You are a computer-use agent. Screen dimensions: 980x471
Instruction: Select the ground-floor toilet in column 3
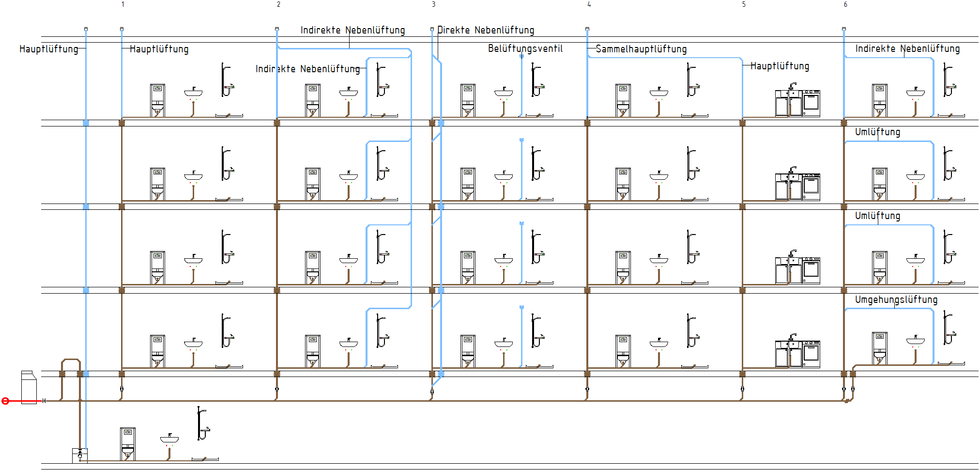click(468, 351)
